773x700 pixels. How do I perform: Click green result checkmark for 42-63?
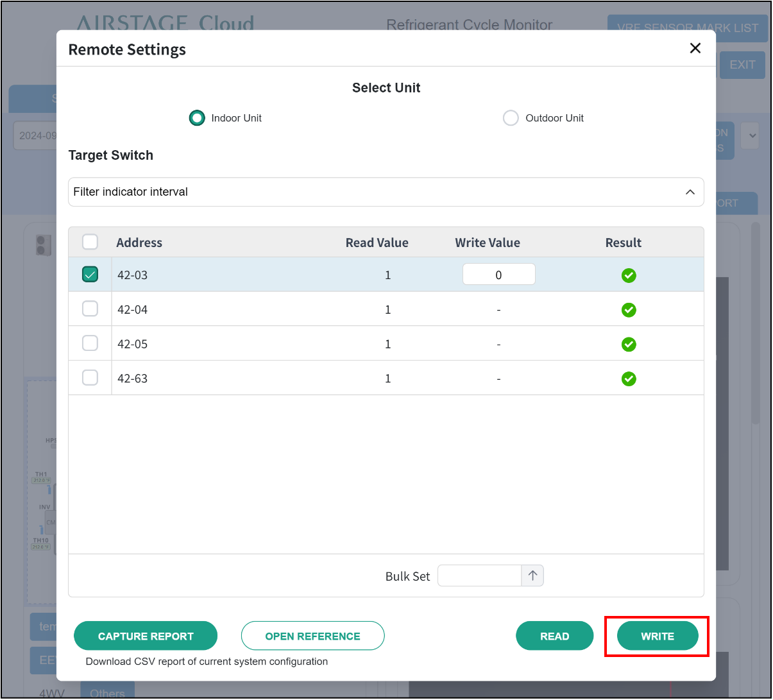[x=629, y=379]
